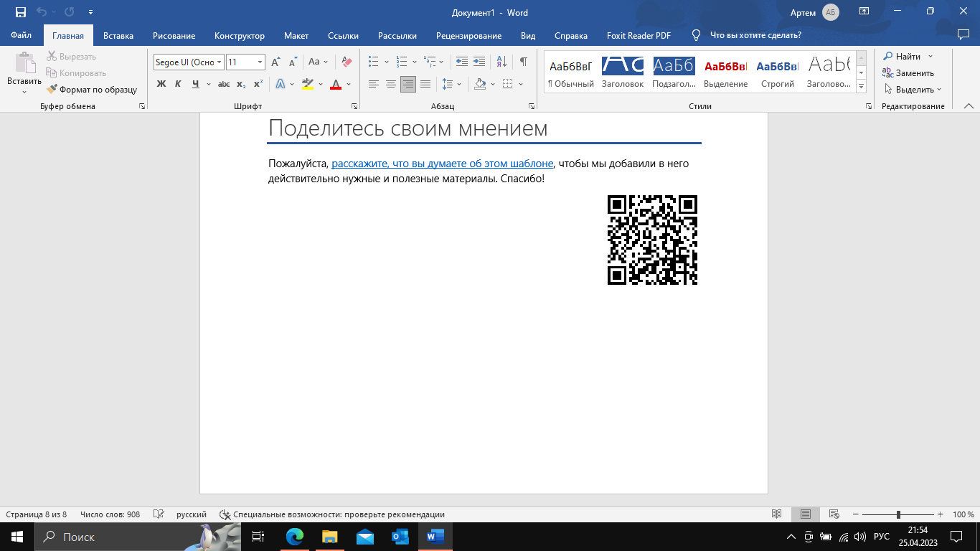Viewport: 980px width, 551px height.
Task: Insert a bulleted list
Action: (x=373, y=62)
